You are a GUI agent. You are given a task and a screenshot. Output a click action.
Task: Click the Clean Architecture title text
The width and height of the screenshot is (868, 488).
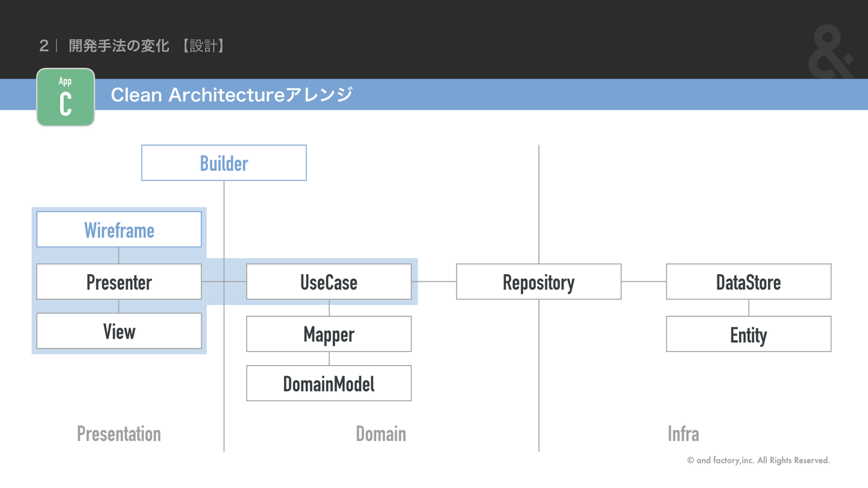(x=231, y=95)
